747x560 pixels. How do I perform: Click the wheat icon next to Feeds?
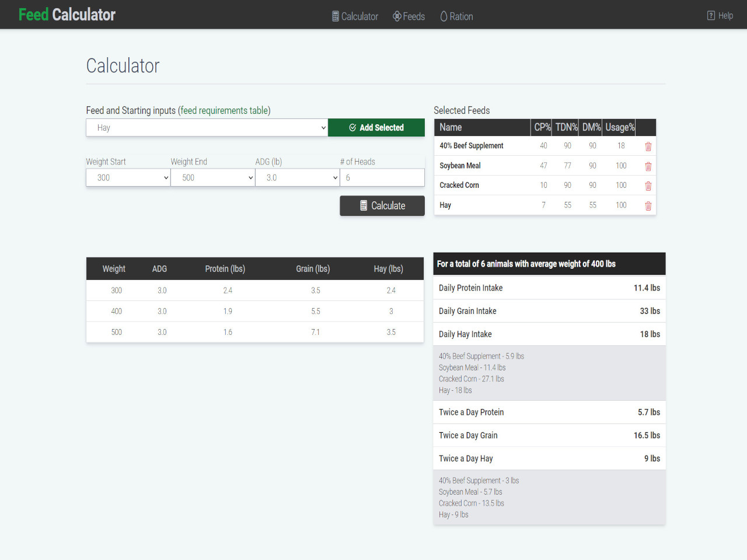coord(396,16)
